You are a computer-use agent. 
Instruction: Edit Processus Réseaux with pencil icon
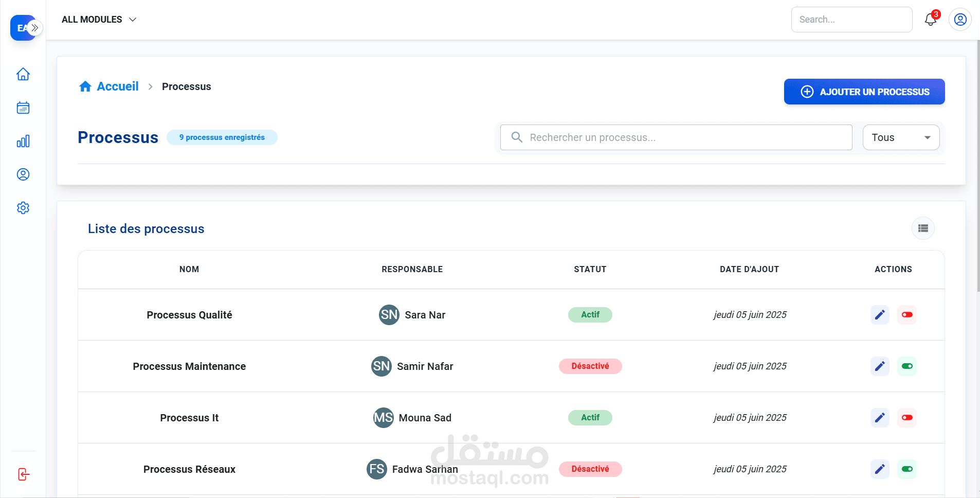click(880, 469)
